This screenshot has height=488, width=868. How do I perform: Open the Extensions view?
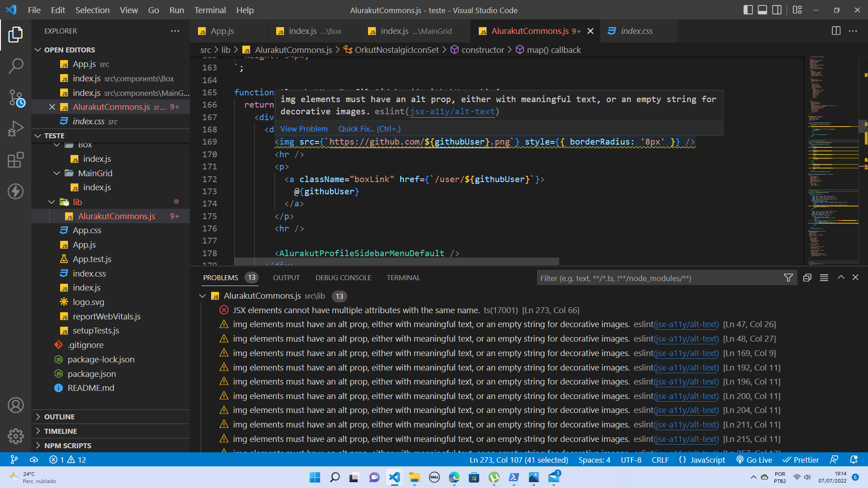pyautogui.click(x=15, y=160)
